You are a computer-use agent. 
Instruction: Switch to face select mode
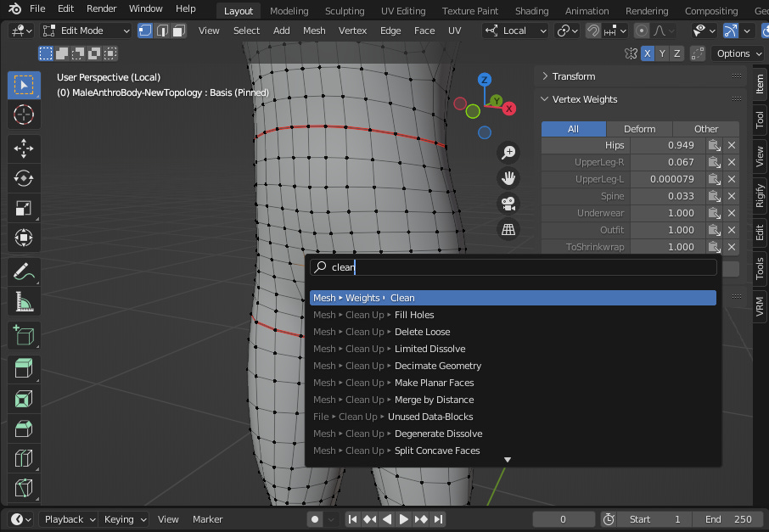pyautogui.click(x=178, y=31)
